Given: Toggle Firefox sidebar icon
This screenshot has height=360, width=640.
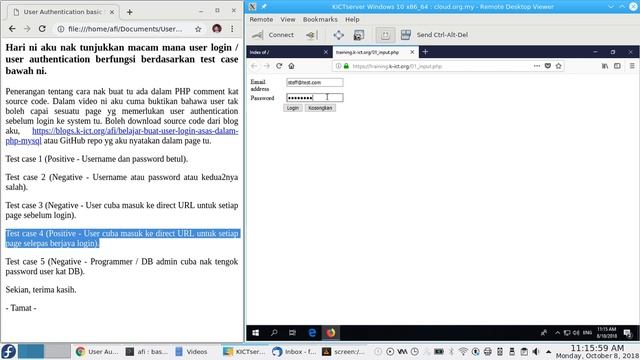Looking at the screenshot, I should tap(617, 66).
